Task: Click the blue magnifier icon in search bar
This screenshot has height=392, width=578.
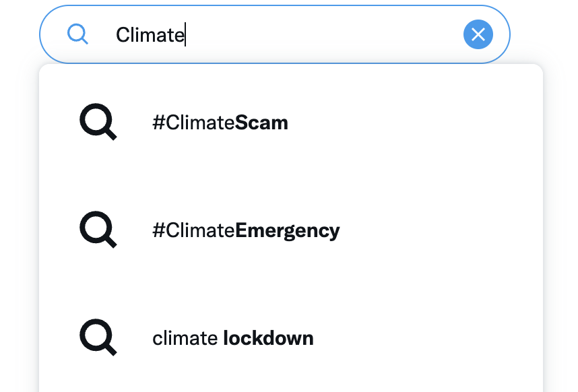Action: tap(77, 34)
